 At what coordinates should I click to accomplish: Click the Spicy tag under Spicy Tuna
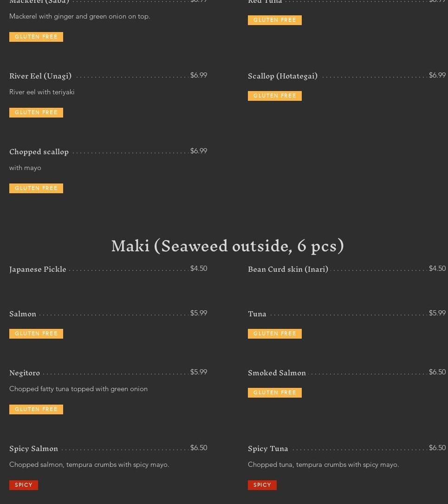pos(262,485)
